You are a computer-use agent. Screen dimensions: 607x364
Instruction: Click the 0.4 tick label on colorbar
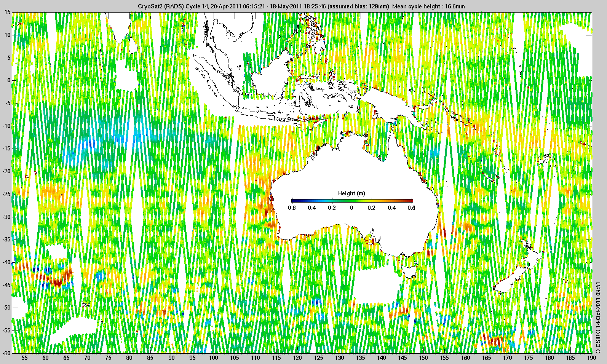tap(391, 208)
